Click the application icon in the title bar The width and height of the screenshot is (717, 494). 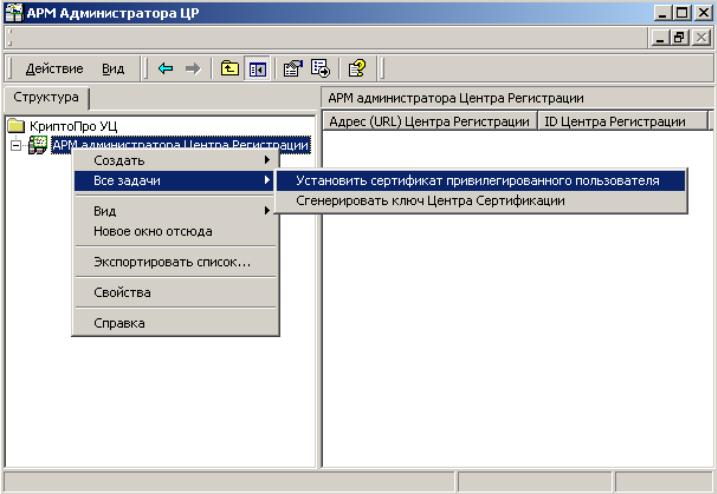13,12
